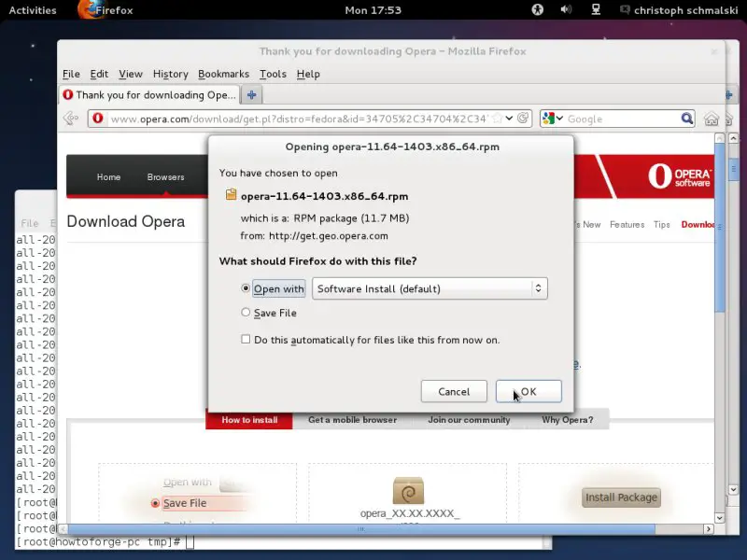Click the opera package box icon on the page
Image resolution: width=747 pixels, height=560 pixels.
click(408, 491)
